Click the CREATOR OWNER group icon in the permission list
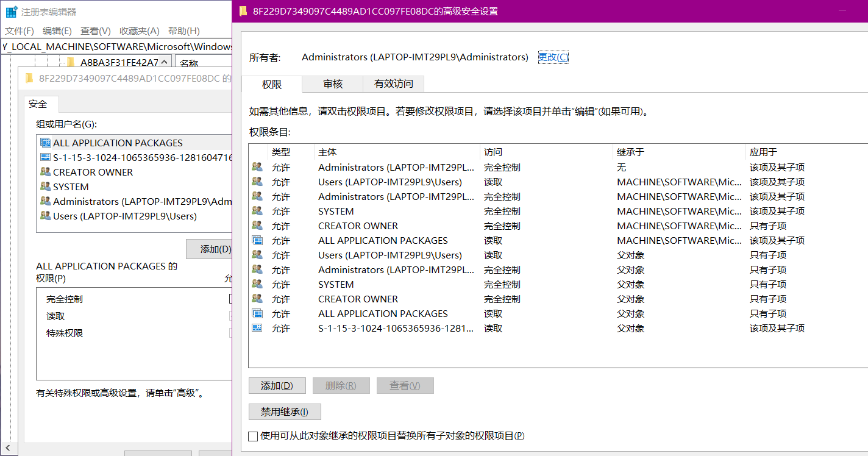The width and height of the screenshot is (868, 456). click(x=258, y=226)
